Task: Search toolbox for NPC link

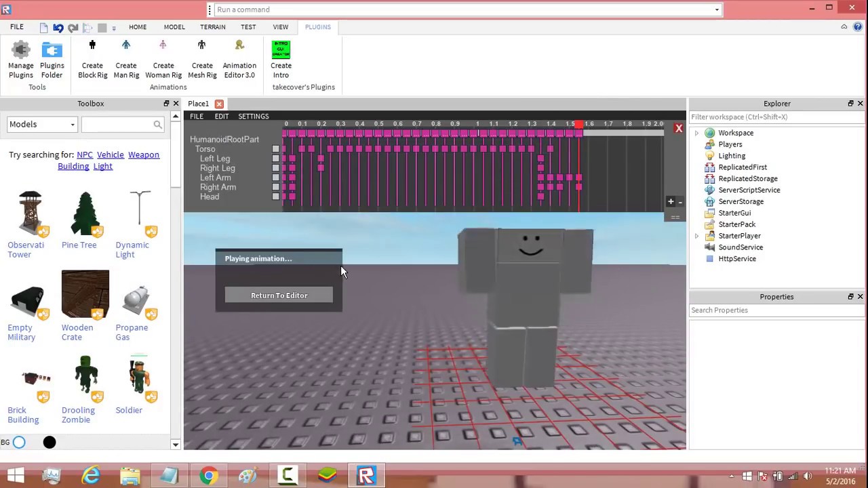Action: 85,155
